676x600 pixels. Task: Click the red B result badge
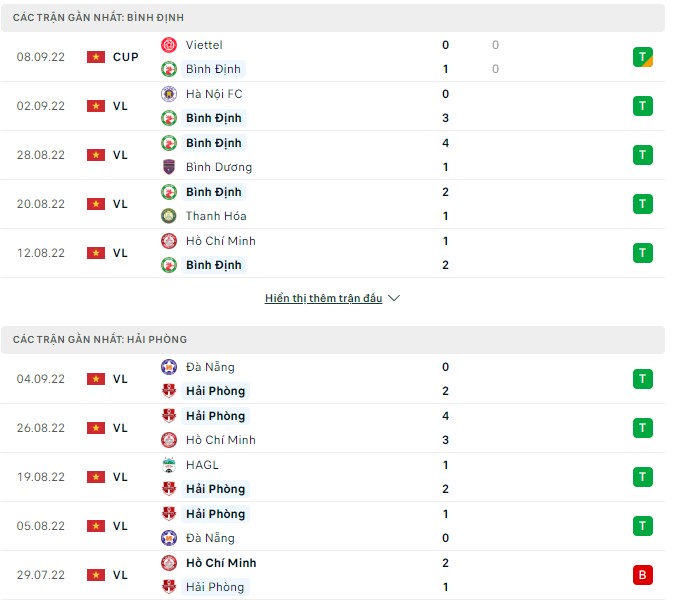[x=642, y=575]
